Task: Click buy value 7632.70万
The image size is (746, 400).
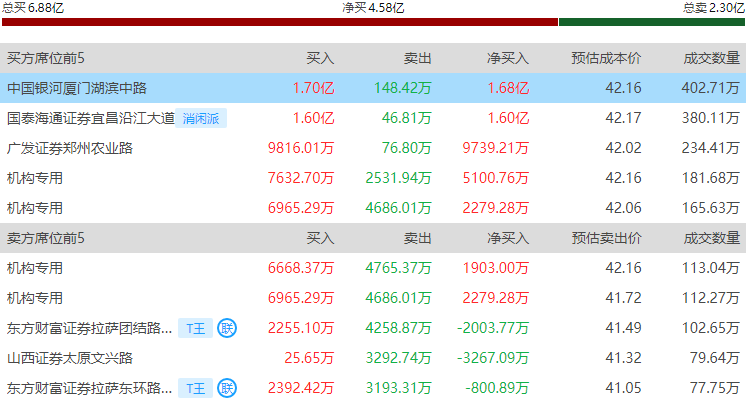Action: click(x=301, y=178)
